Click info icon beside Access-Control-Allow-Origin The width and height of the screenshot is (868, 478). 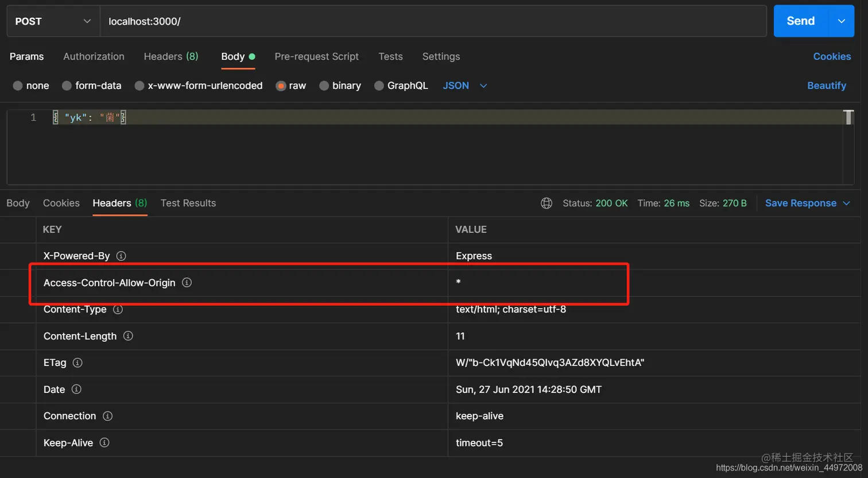(187, 282)
